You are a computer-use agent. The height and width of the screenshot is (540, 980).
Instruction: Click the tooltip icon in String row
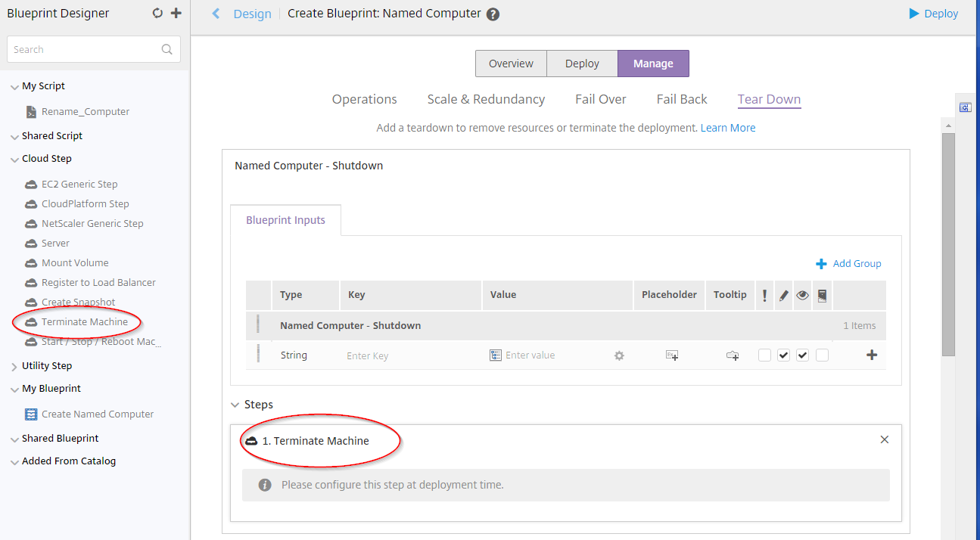coord(733,355)
